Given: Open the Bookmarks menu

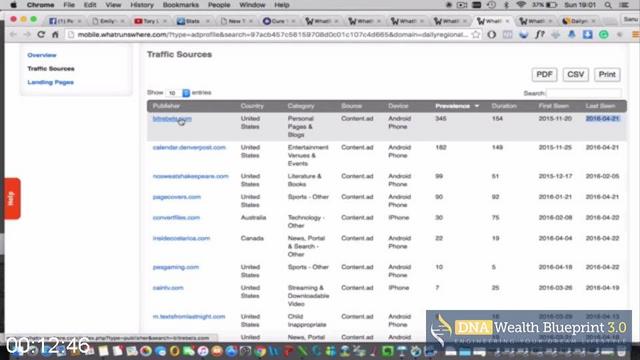Looking at the screenshot, I should pos(180,5).
